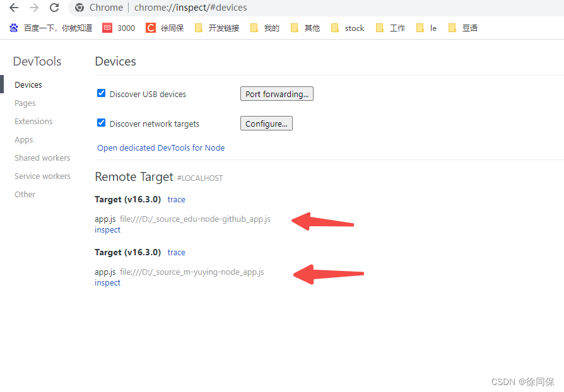Select Apps in the DevTools sidebar
Screen dimensions: 564x392
pos(24,140)
